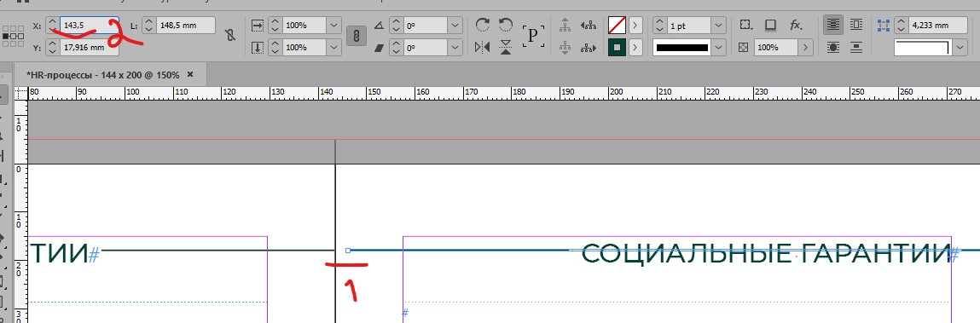Image resolution: width=980 pixels, height=323 pixels.
Task: Toggle constrain proportions for scaling link
Action: click(x=356, y=36)
